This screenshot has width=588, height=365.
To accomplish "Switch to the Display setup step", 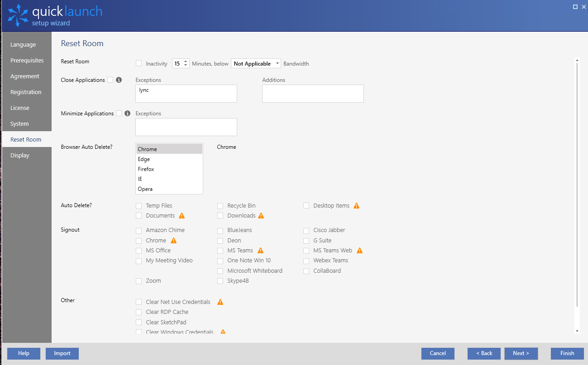I will [20, 155].
